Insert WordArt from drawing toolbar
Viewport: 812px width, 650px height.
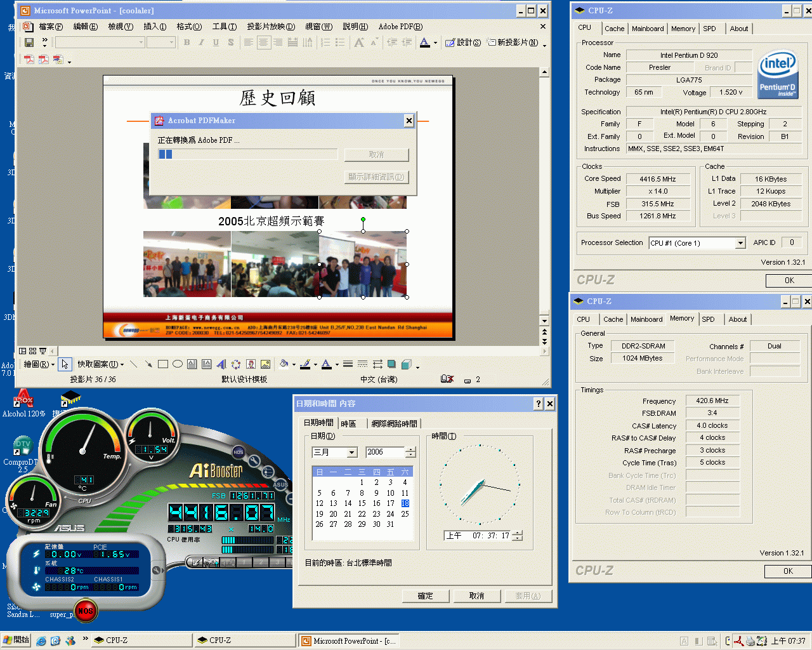[221, 364]
